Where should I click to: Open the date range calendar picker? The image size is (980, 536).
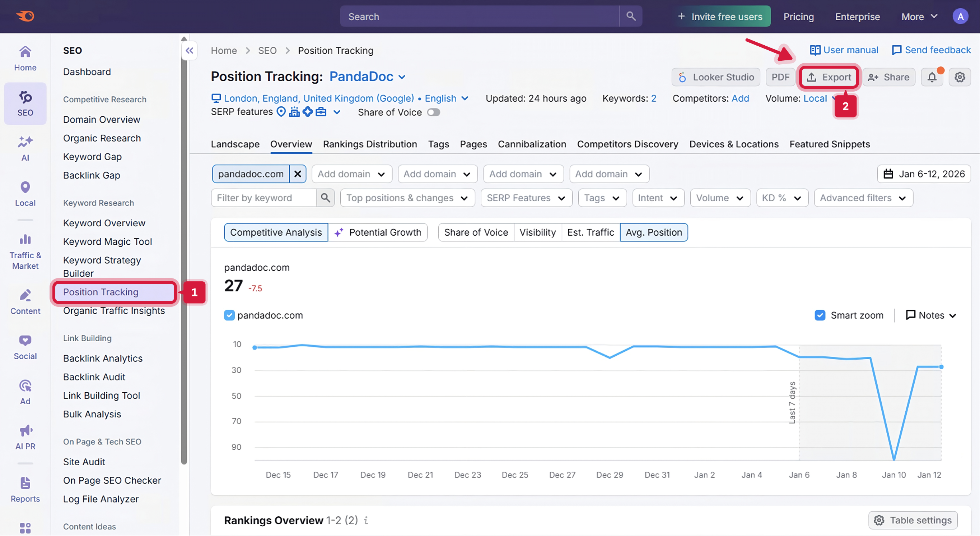[x=924, y=174]
